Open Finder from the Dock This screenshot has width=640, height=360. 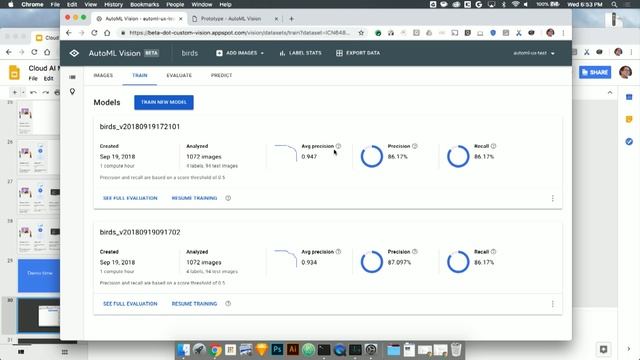tap(184, 350)
